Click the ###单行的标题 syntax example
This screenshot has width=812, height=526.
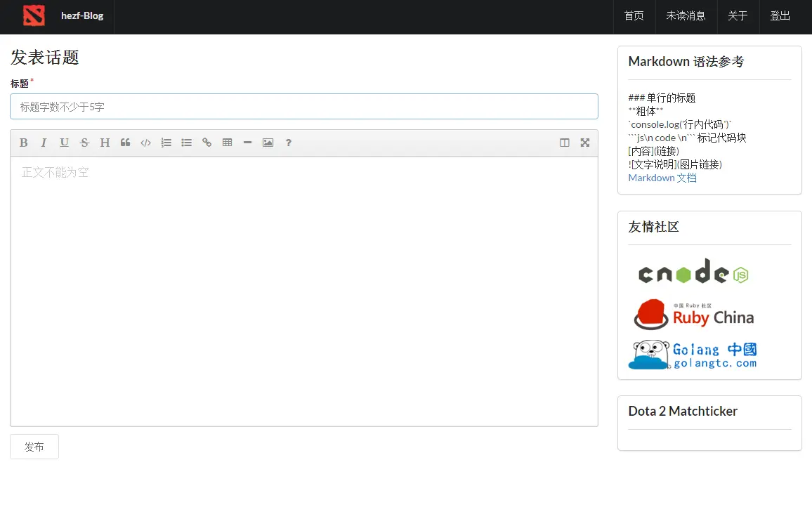(662, 98)
